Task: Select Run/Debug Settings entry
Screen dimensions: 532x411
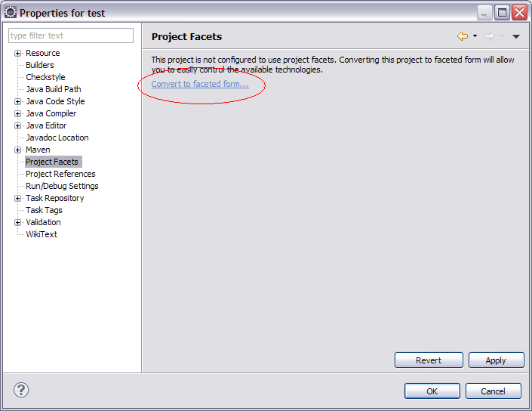Action: tap(62, 186)
